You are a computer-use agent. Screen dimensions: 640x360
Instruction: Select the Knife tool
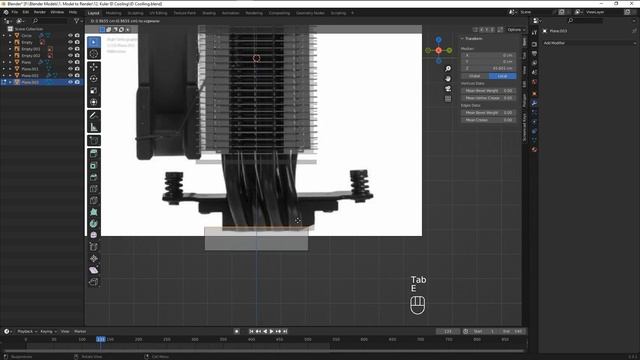(94, 200)
